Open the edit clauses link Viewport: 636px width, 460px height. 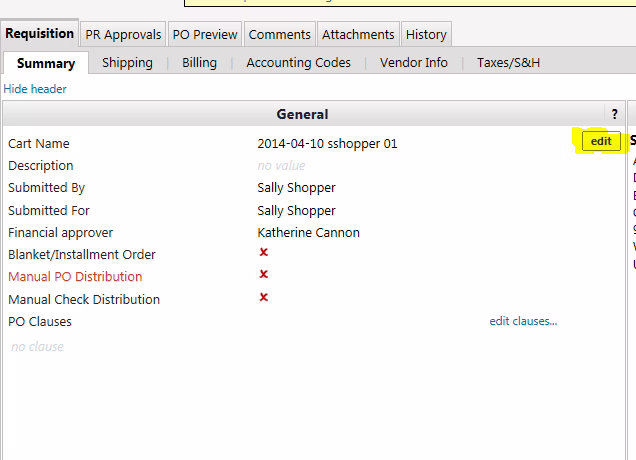click(523, 321)
